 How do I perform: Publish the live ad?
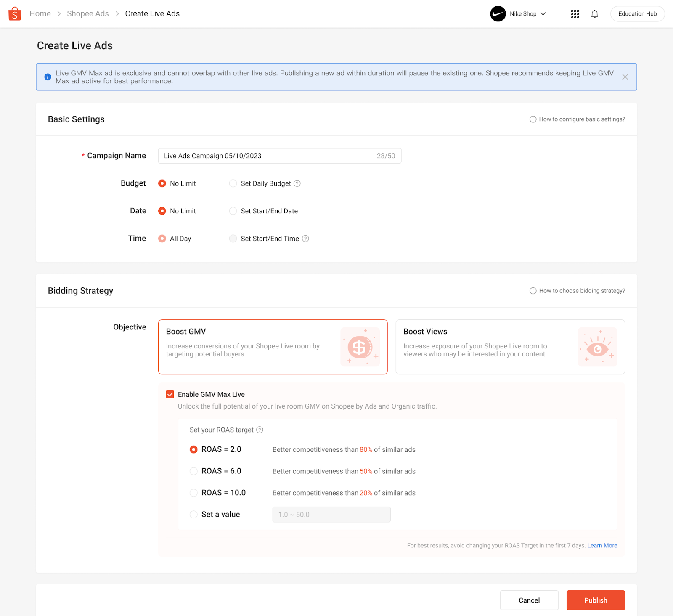[x=596, y=600]
